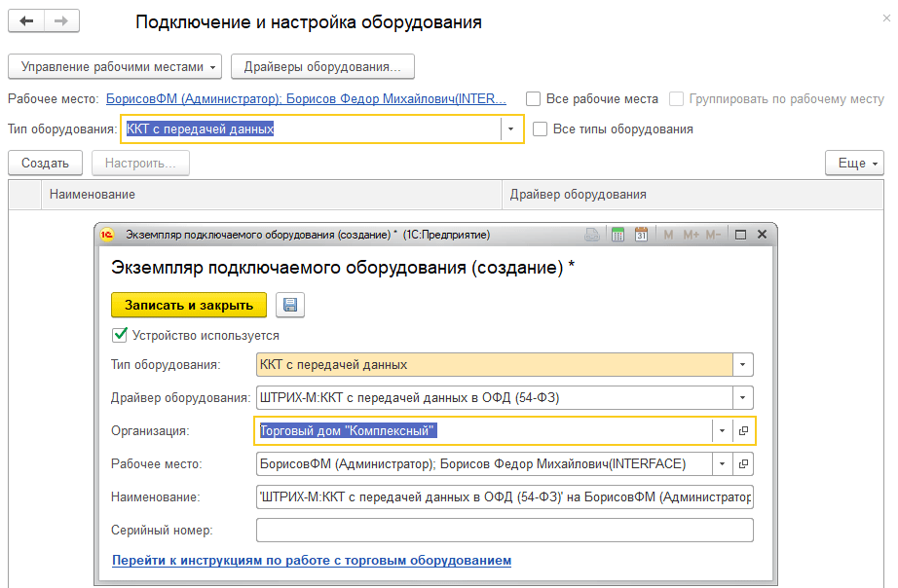
Task: Close the main form with the gray X
Action: [x=886, y=18]
